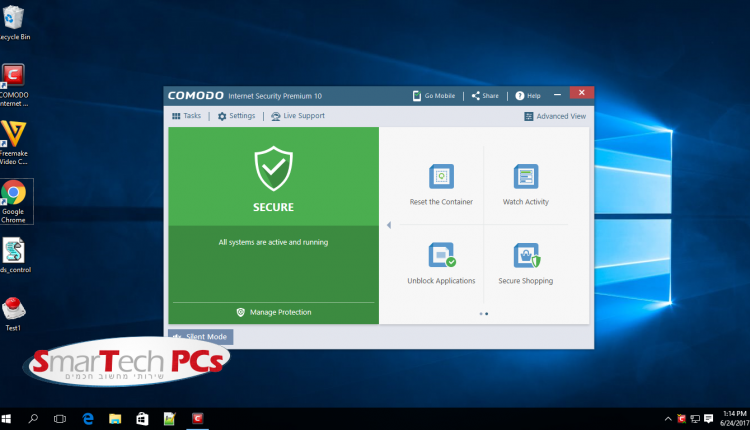Show hidden system tray icons
Viewport: 750px width, 430px height.
(668, 419)
